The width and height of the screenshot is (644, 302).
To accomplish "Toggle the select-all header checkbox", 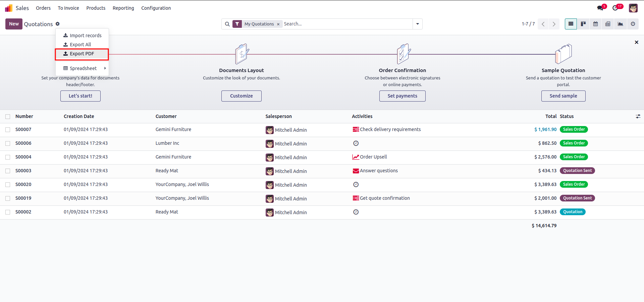I will click(8, 117).
